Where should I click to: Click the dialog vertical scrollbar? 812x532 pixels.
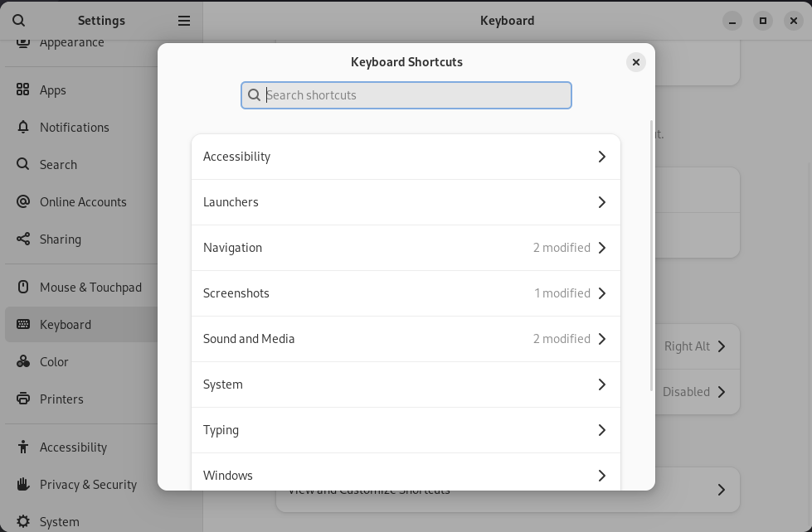(x=651, y=256)
